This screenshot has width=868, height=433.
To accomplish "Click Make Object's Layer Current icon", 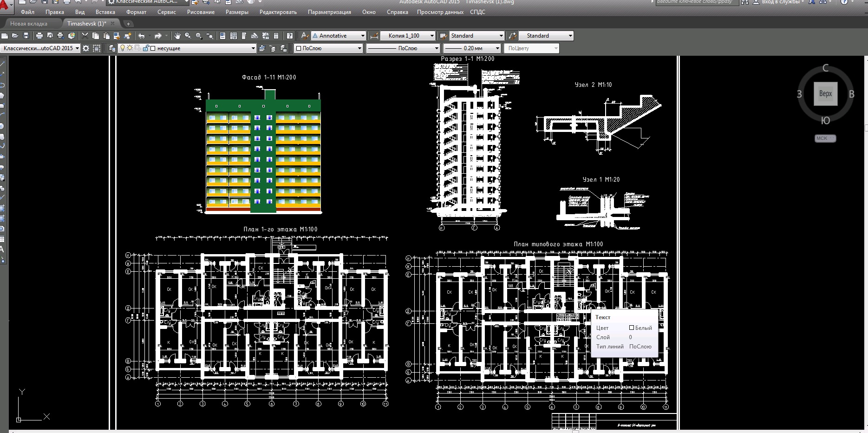I will tap(262, 48).
